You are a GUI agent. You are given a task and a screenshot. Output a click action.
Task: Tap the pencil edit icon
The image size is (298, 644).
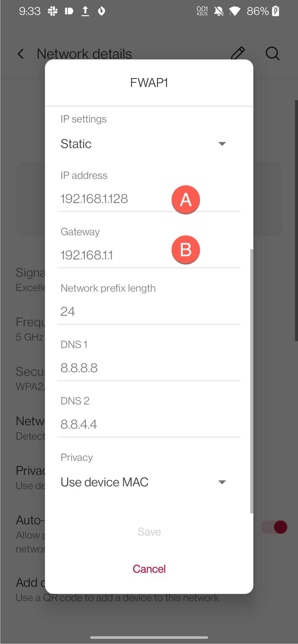[x=237, y=53]
